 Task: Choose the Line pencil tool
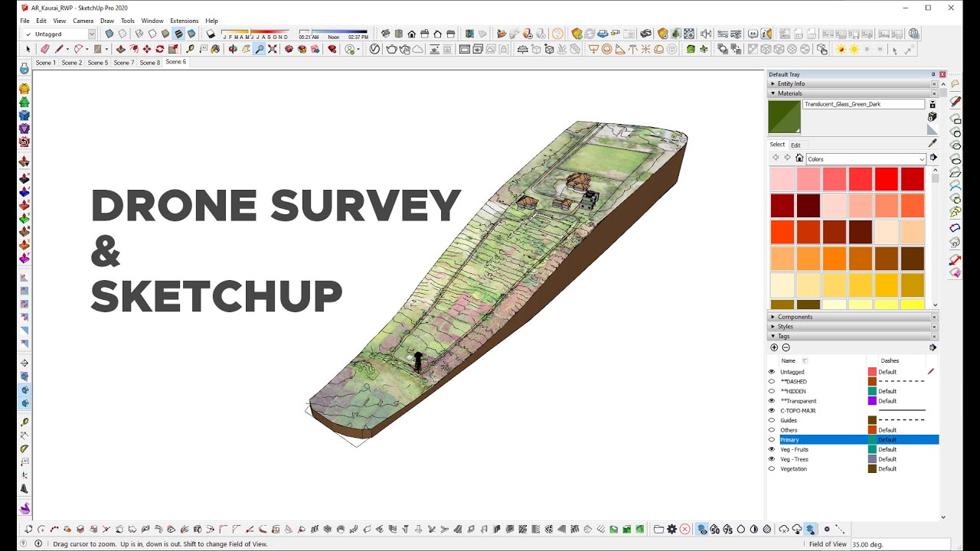point(60,49)
